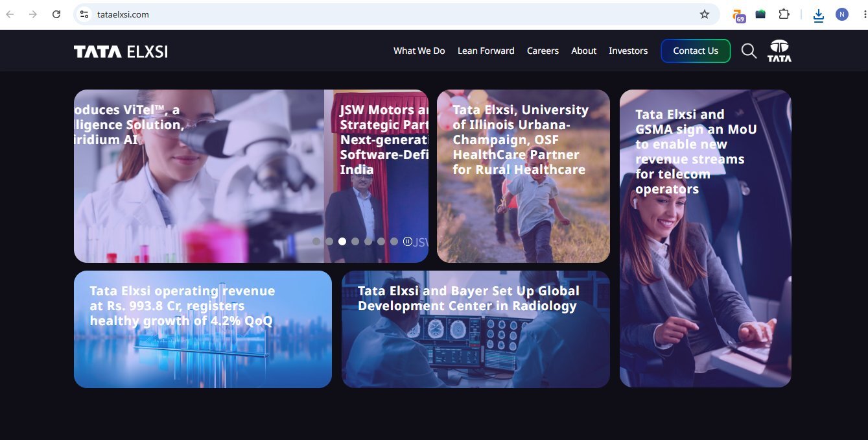Open the GSMA MoU telecom card

pos(705,238)
